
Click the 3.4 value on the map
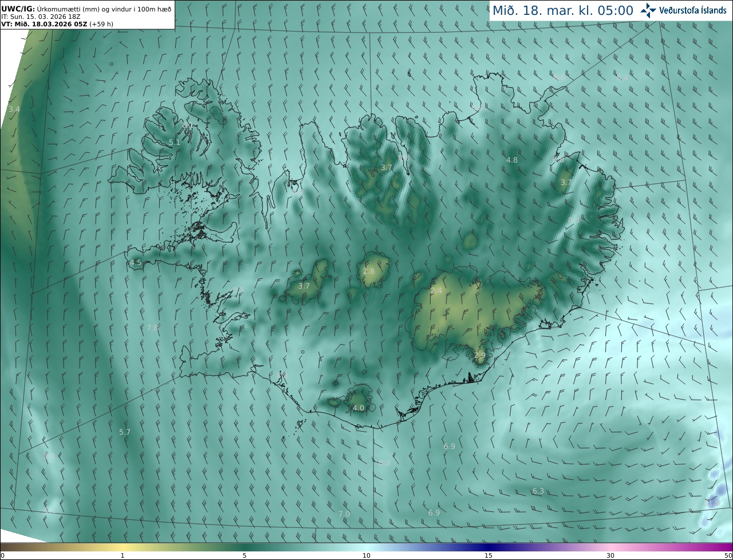(14, 109)
